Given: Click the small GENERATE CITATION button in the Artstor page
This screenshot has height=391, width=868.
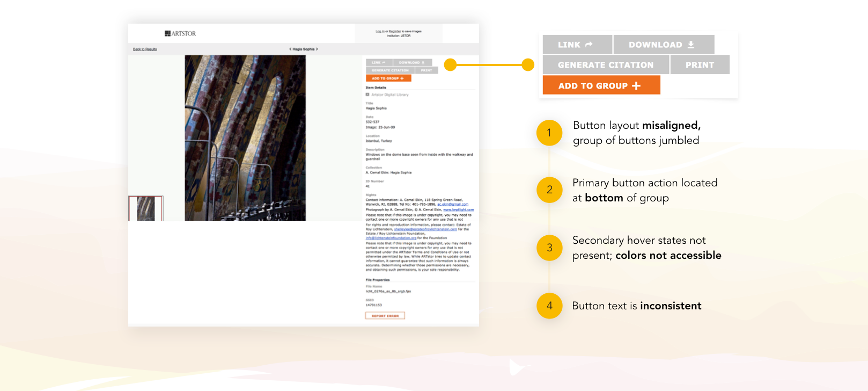Looking at the screenshot, I should click(390, 70).
